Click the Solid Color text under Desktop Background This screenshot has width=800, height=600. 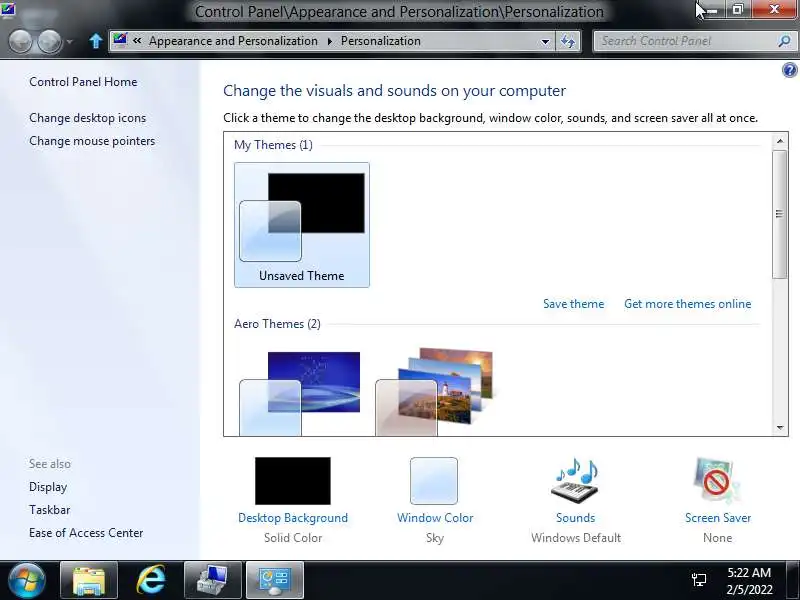[293, 538]
